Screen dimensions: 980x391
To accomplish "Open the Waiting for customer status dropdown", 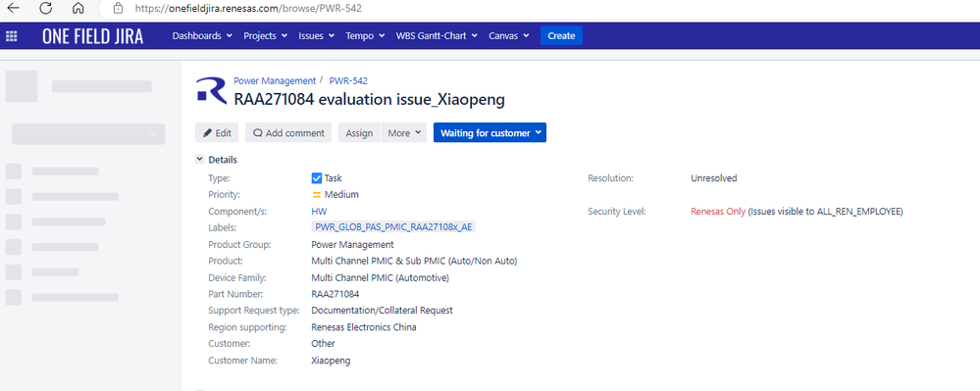I will 490,133.
